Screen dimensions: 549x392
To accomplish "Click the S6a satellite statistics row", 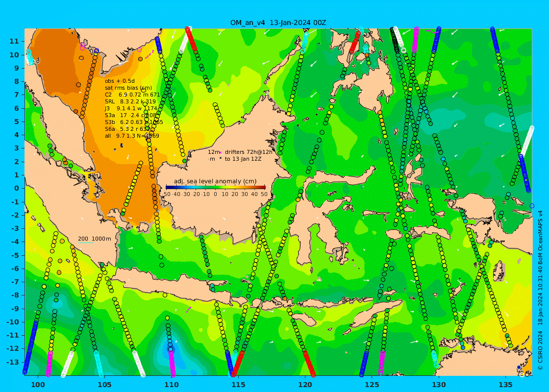I will coord(127,129).
